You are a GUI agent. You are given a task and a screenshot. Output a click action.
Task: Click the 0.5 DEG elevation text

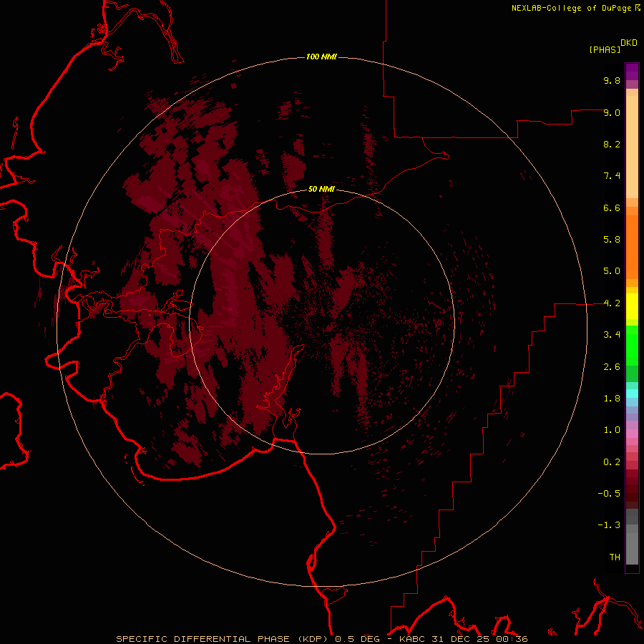coord(357,639)
